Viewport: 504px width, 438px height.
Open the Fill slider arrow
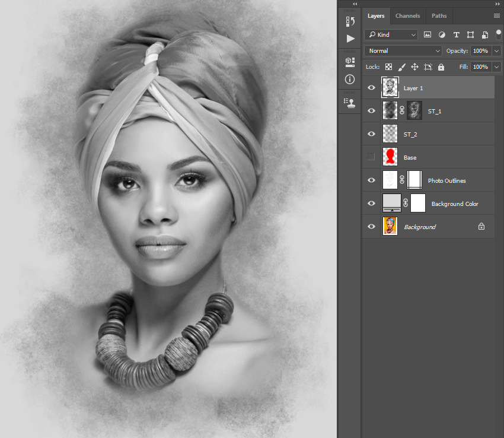[x=497, y=67]
